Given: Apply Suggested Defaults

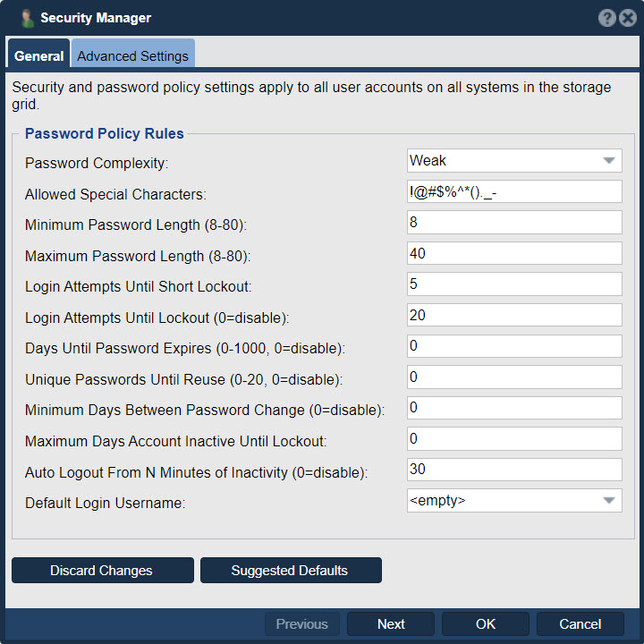Looking at the screenshot, I should tap(291, 570).
